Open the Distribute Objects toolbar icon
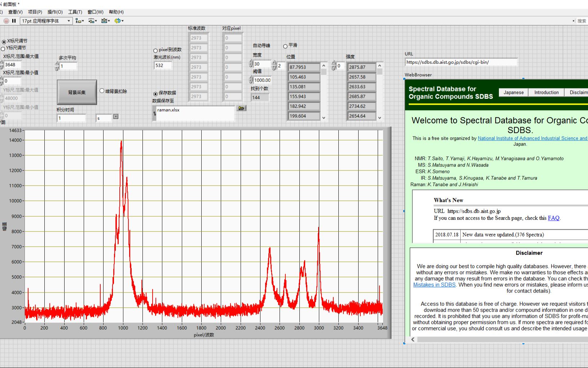This screenshot has height=368, width=588. click(x=92, y=21)
